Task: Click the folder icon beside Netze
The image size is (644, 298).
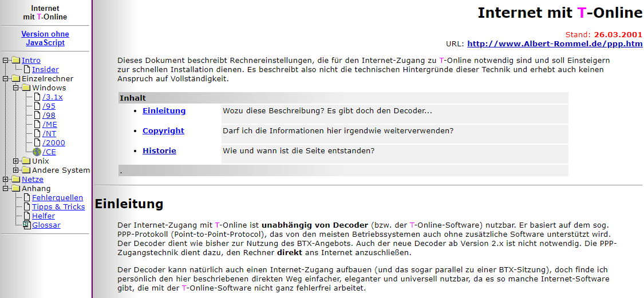Action: [15, 180]
